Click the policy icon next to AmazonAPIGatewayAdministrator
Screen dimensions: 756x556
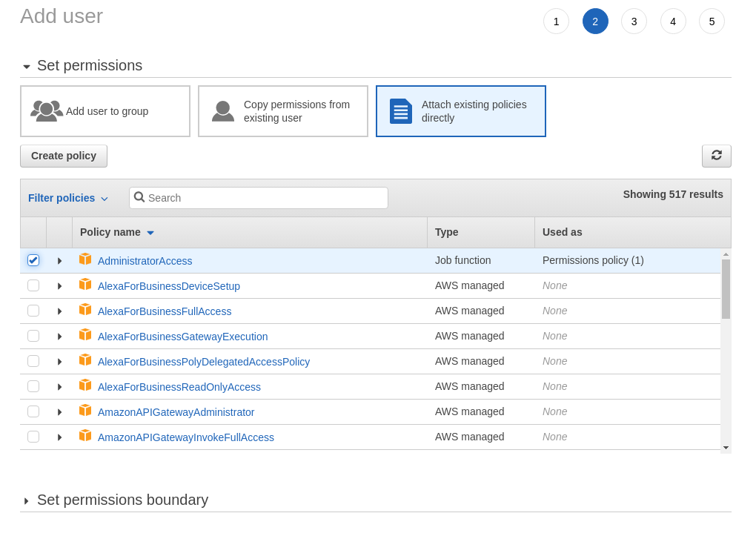[85, 411]
